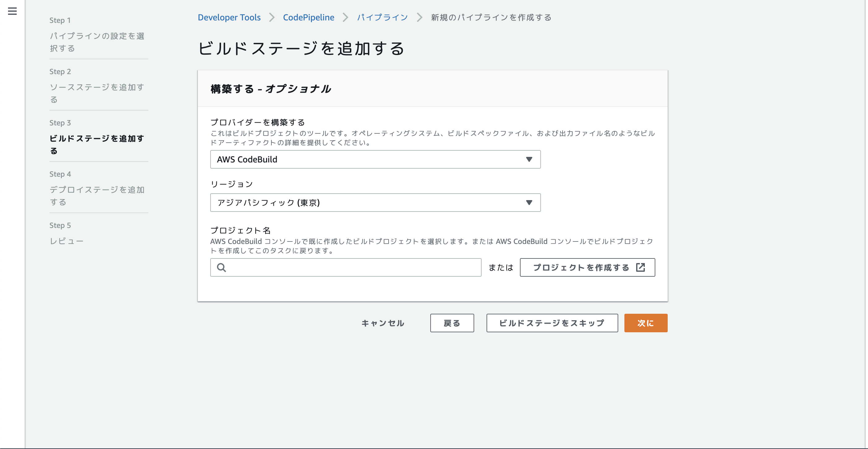868x449 pixels.
Task: Click the search magnifier icon in project name field
Action: coord(221,268)
